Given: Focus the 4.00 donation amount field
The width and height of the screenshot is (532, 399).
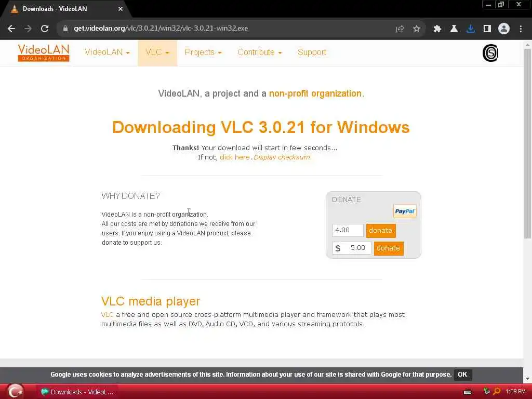Looking at the screenshot, I should click(348, 230).
